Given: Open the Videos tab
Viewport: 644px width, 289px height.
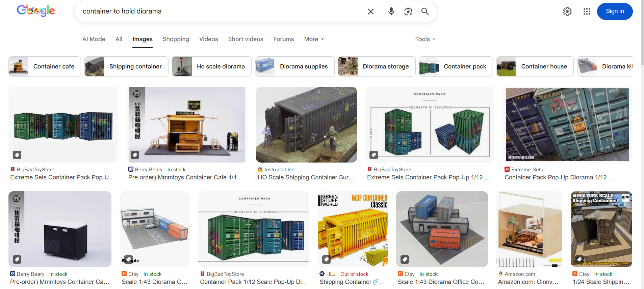Looking at the screenshot, I should tap(209, 39).
